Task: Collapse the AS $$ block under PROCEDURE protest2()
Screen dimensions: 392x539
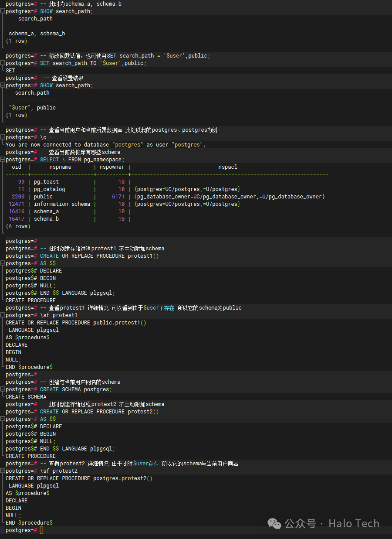Action: point(3,419)
